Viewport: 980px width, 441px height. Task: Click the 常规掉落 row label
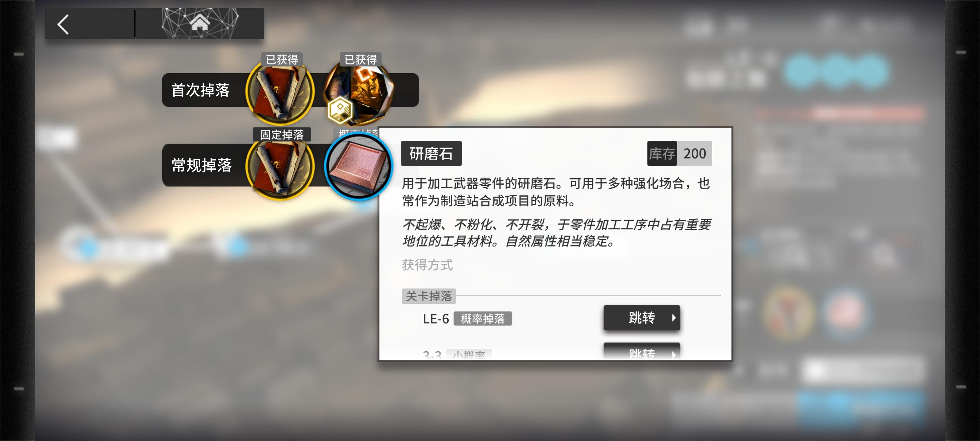pos(201,165)
